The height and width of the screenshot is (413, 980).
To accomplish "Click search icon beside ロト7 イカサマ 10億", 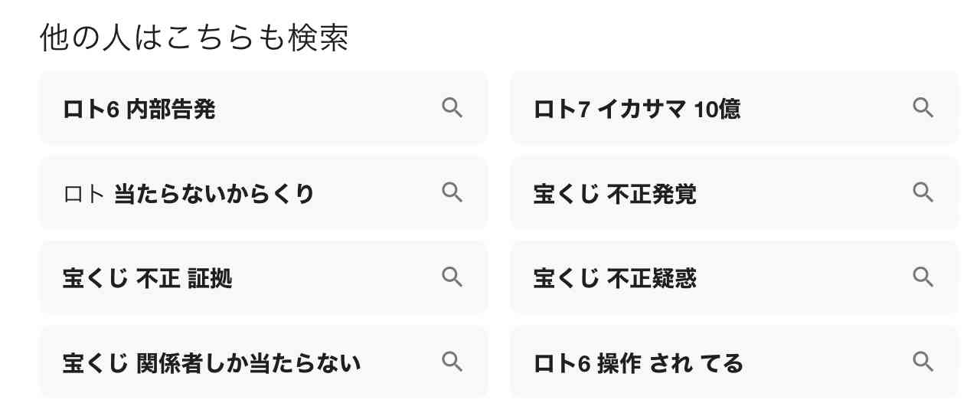I will coord(923,108).
